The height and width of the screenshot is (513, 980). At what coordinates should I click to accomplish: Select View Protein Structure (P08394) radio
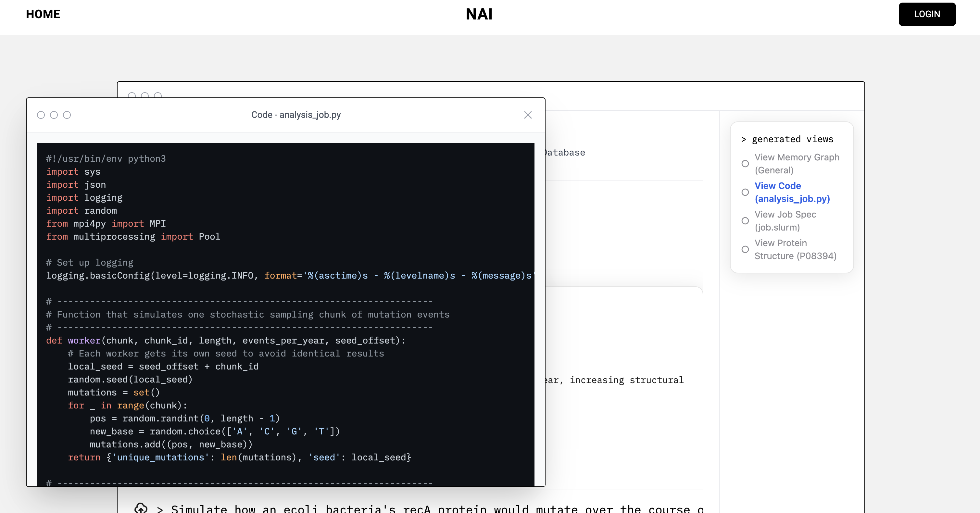click(745, 249)
